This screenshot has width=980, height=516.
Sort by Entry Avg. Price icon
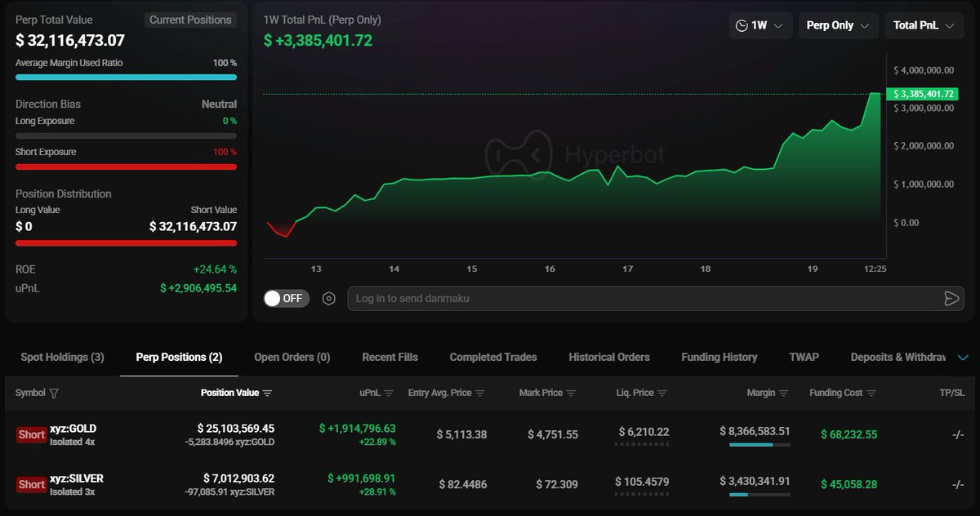(x=480, y=394)
